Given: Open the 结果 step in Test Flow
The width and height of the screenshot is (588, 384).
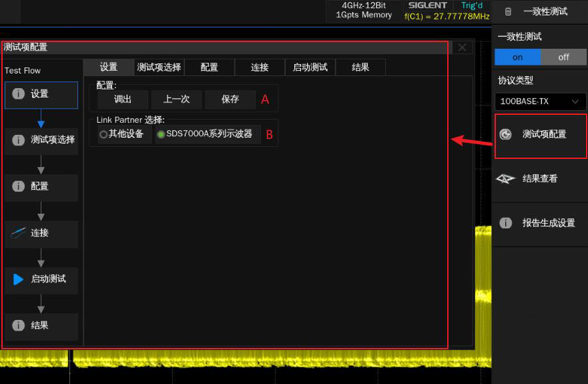Looking at the screenshot, I should click(x=41, y=325).
